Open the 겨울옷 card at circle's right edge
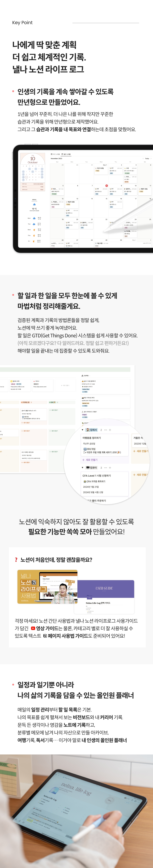Viewport: 153px width, 868px height. click(x=140, y=441)
